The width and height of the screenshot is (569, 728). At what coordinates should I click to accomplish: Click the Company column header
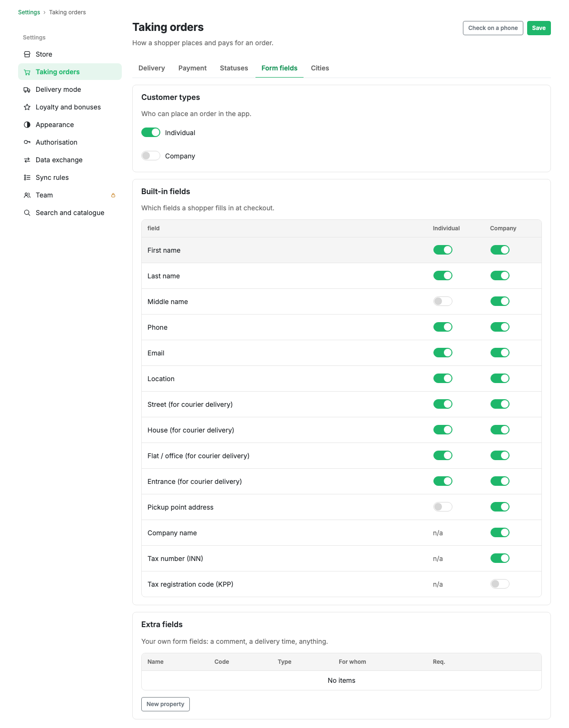[x=503, y=228]
